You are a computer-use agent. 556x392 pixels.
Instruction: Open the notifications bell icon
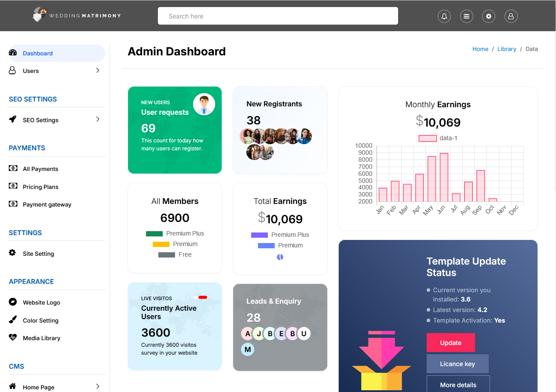(x=444, y=16)
